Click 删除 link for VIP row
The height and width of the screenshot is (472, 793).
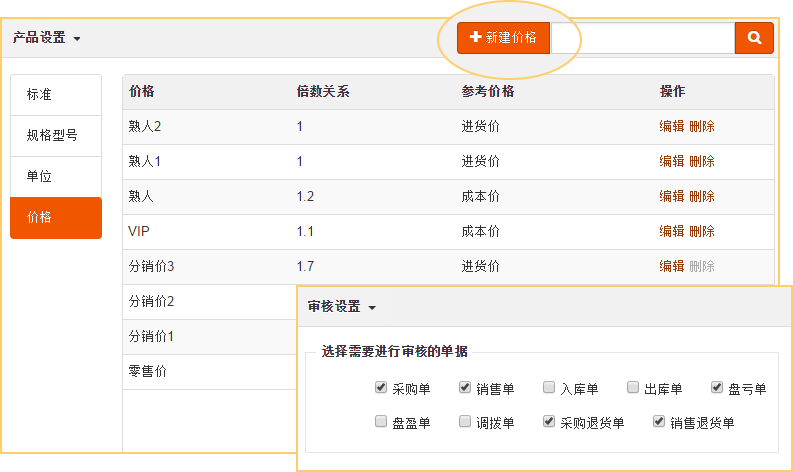coord(702,231)
